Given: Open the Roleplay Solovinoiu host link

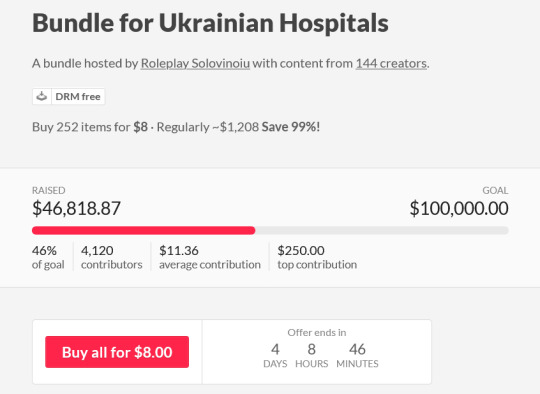Looking at the screenshot, I should click(195, 63).
